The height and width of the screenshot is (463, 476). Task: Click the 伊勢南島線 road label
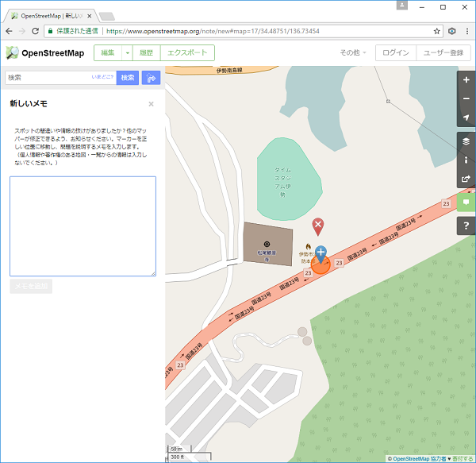point(229,71)
